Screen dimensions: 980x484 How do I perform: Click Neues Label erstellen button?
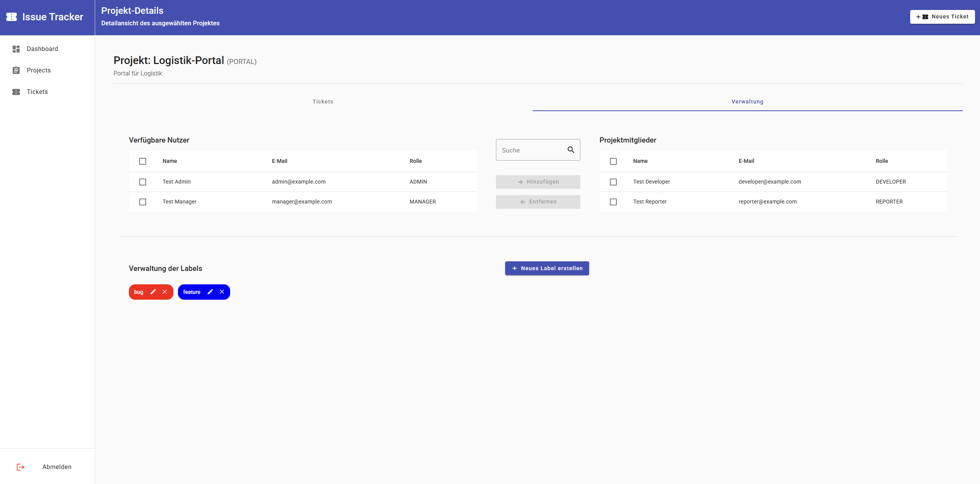[x=547, y=268]
